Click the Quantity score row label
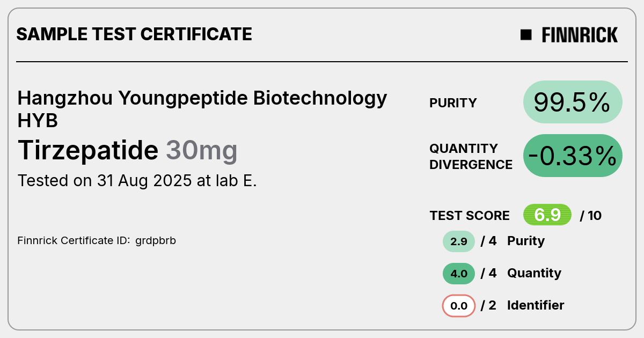Viewport: 644px width, 338px height. tap(534, 273)
